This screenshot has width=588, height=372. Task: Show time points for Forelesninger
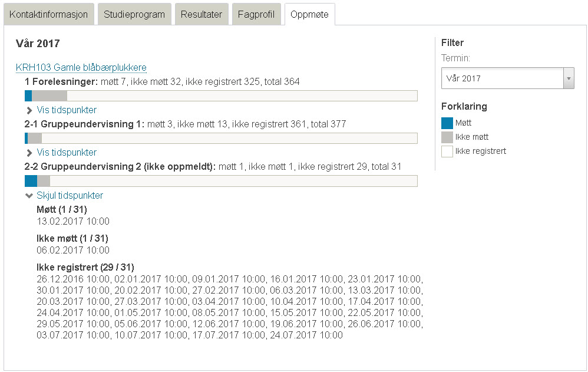click(67, 110)
